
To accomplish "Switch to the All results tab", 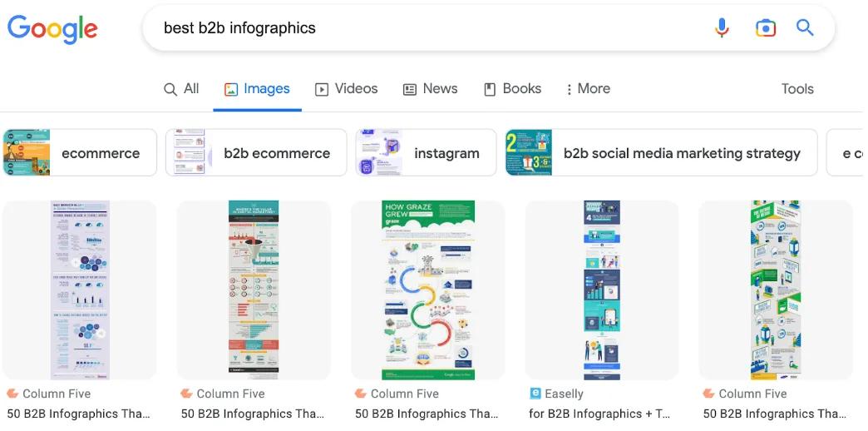I will (181, 89).
